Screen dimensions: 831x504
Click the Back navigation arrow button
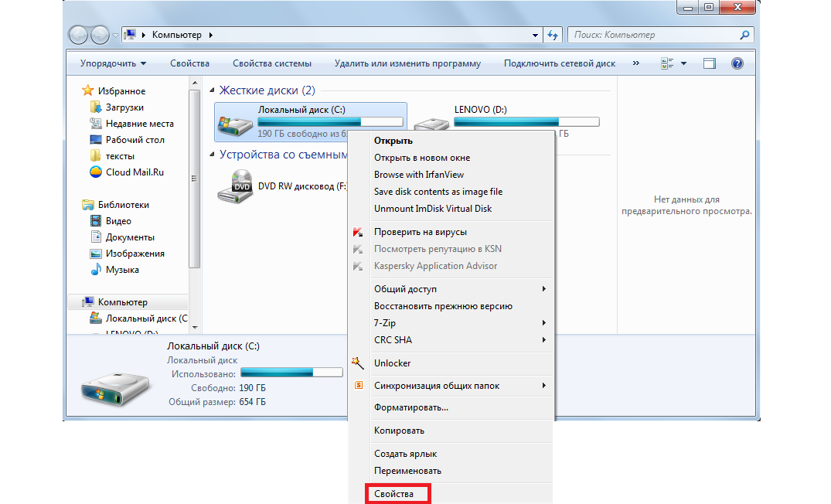click(78, 35)
